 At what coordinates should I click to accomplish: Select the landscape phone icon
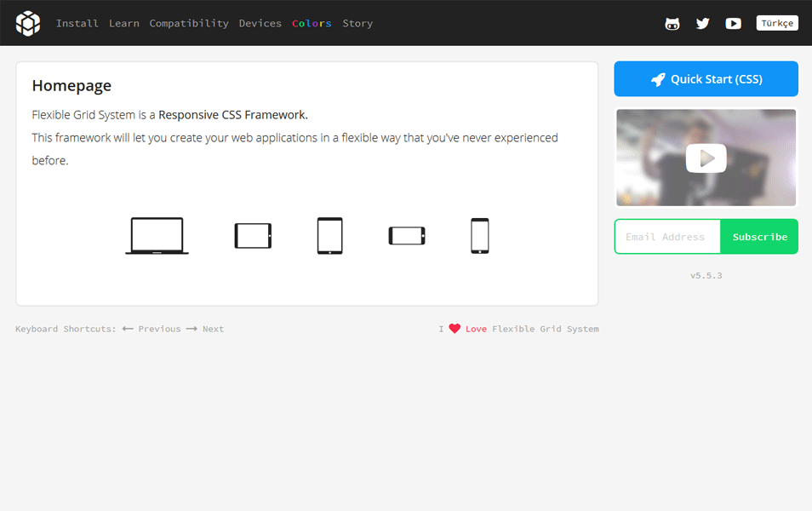click(x=407, y=234)
